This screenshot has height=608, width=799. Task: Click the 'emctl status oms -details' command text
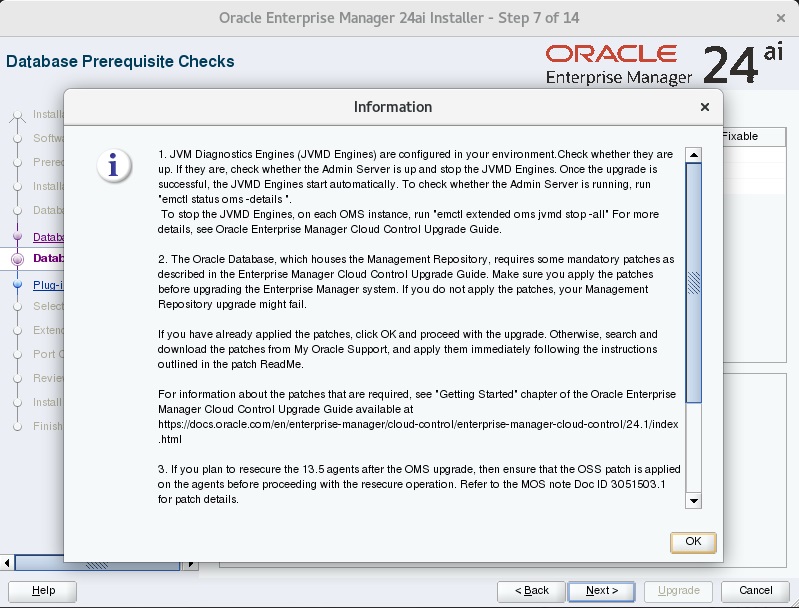point(224,199)
